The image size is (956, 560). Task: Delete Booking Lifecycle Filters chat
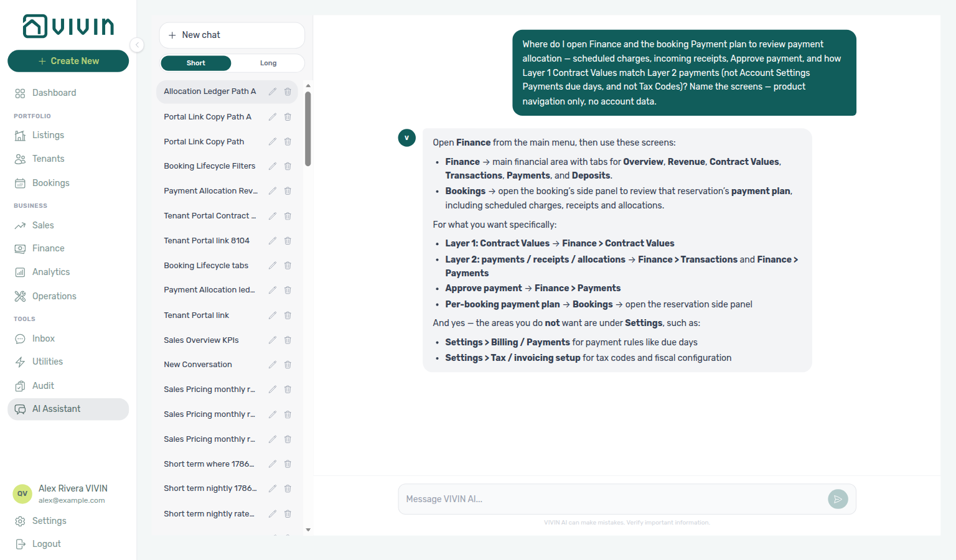point(288,166)
